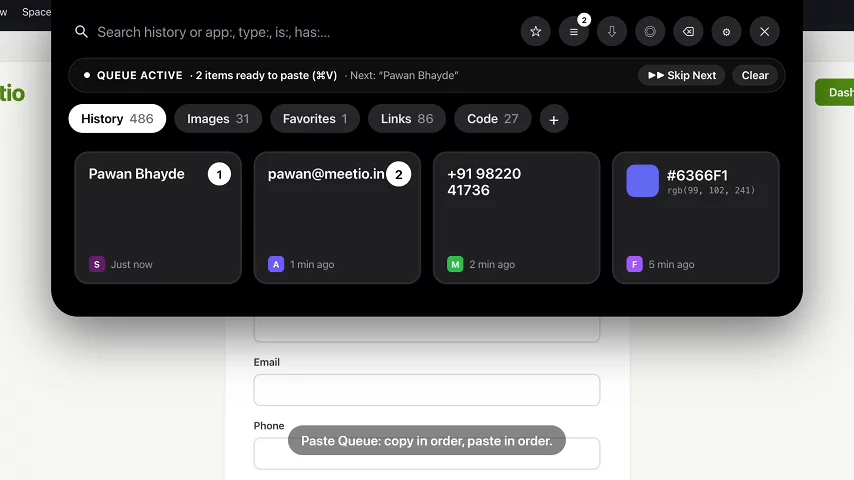Click the circular record icon in toolbar
The height and width of the screenshot is (480, 854).
[x=650, y=32]
